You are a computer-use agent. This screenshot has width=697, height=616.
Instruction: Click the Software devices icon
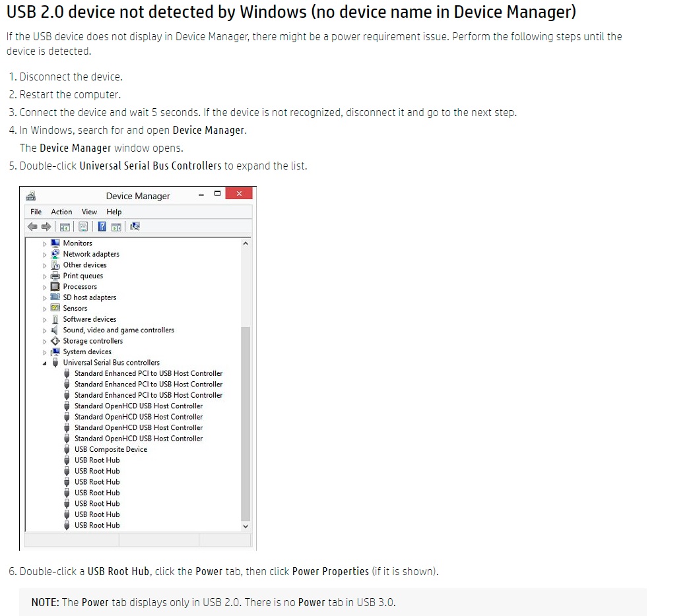pos(55,319)
